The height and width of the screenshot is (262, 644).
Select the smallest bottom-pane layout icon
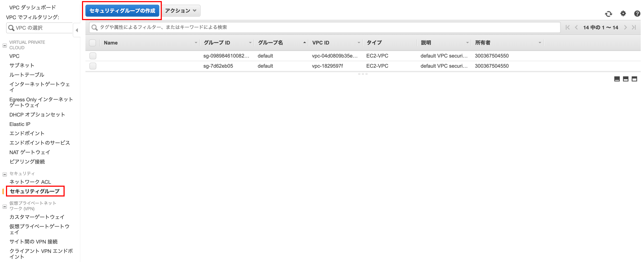point(617,79)
